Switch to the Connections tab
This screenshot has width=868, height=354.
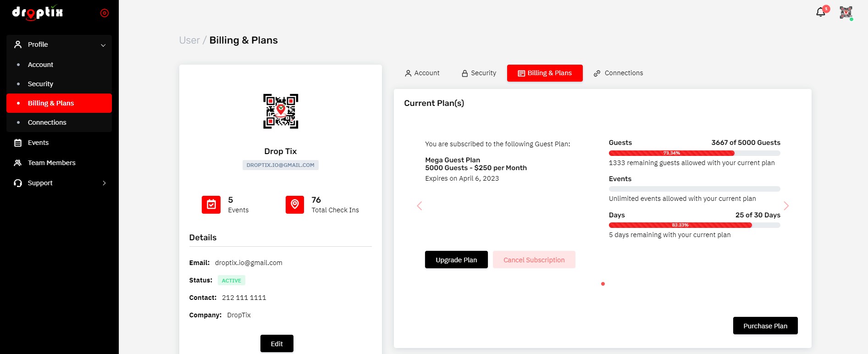point(618,73)
